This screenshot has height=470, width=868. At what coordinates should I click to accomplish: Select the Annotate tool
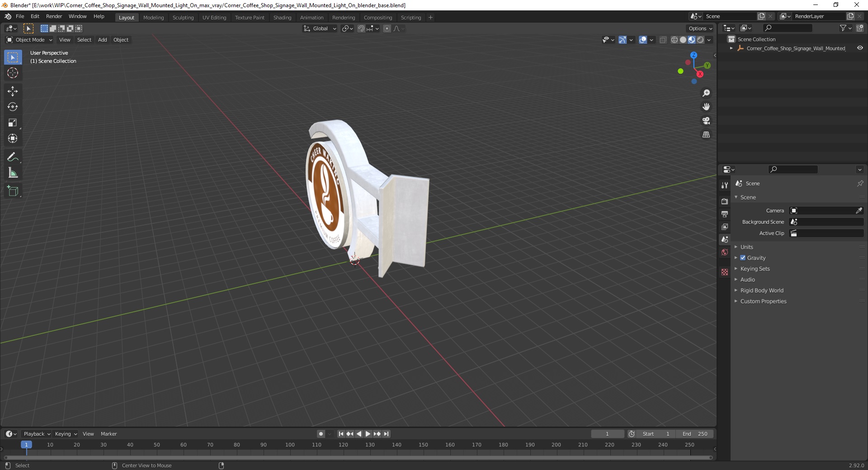point(13,157)
